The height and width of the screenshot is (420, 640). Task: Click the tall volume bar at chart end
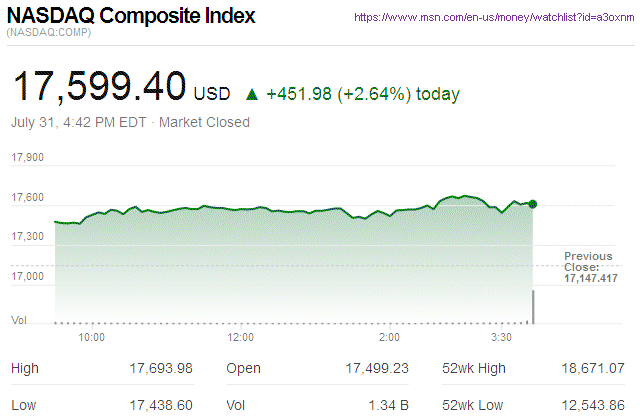pos(533,307)
